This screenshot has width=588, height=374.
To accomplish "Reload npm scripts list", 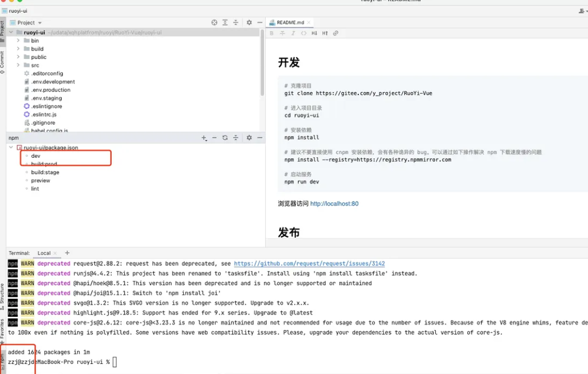I will [225, 138].
